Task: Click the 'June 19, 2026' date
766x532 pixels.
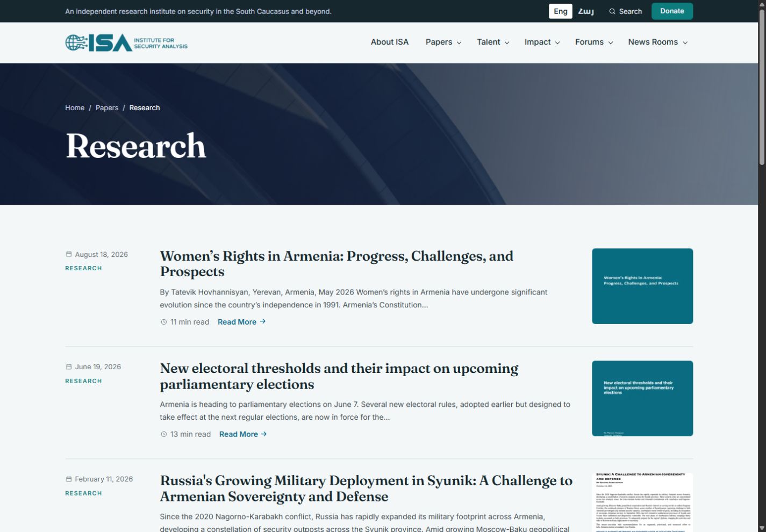Action: pos(98,366)
